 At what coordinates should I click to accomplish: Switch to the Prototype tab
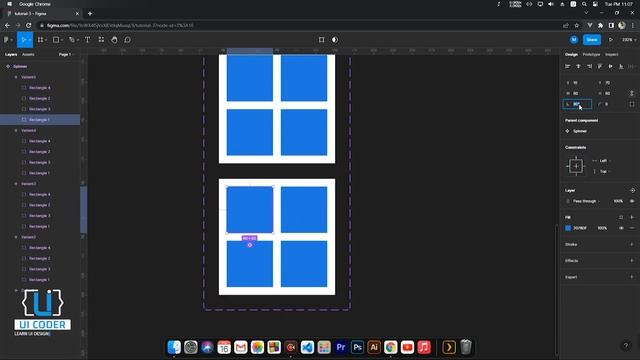click(591, 54)
